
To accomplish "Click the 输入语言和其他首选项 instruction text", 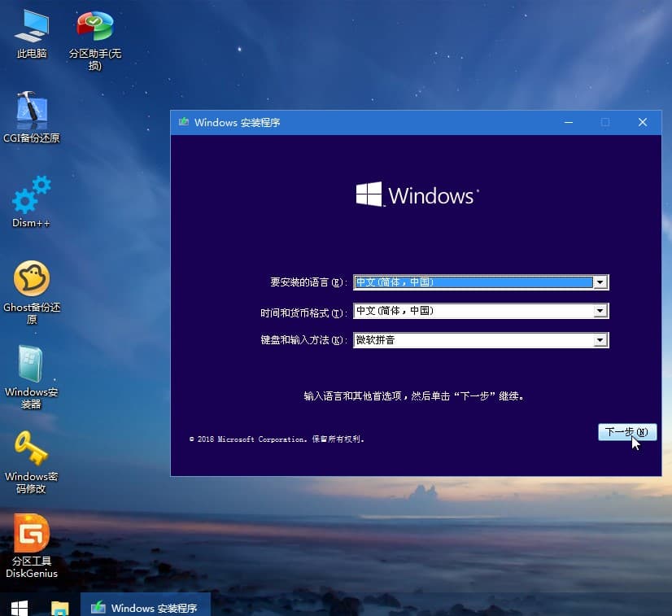I will coord(413,396).
